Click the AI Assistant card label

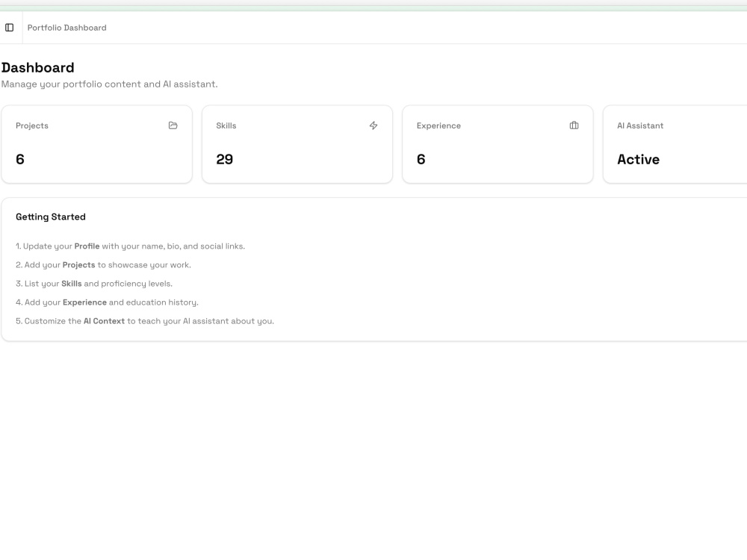point(640,125)
